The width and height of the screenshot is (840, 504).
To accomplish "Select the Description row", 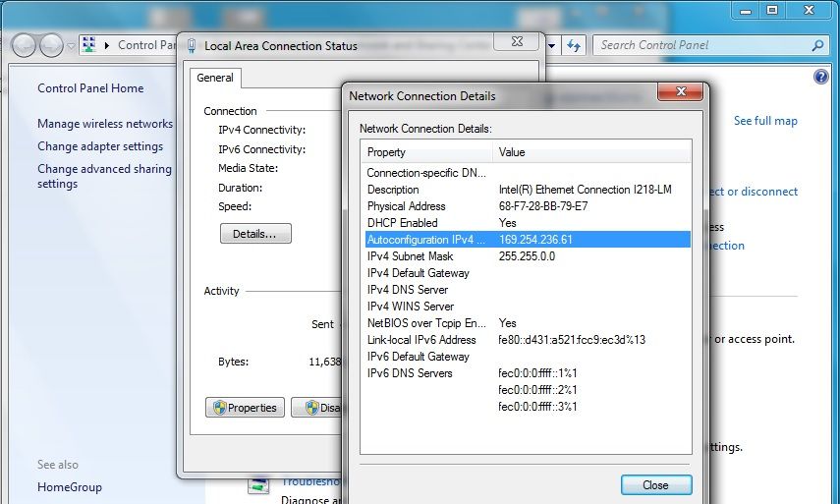I will coord(528,190).
